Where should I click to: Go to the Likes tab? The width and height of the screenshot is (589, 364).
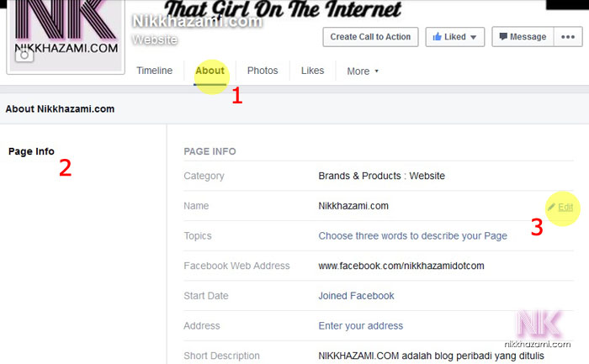[x=312, y=71]
